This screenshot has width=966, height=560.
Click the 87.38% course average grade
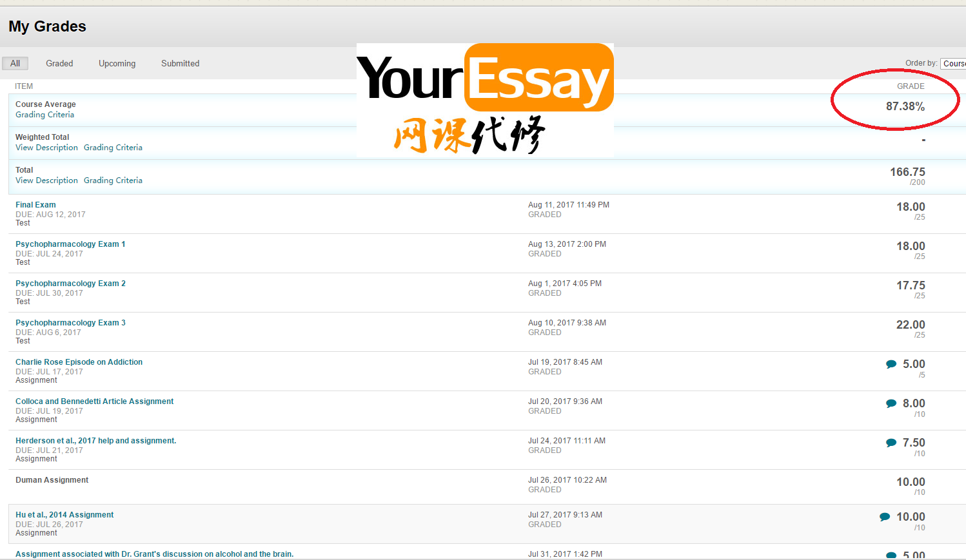pyautogui.click(x=905, y=106)
